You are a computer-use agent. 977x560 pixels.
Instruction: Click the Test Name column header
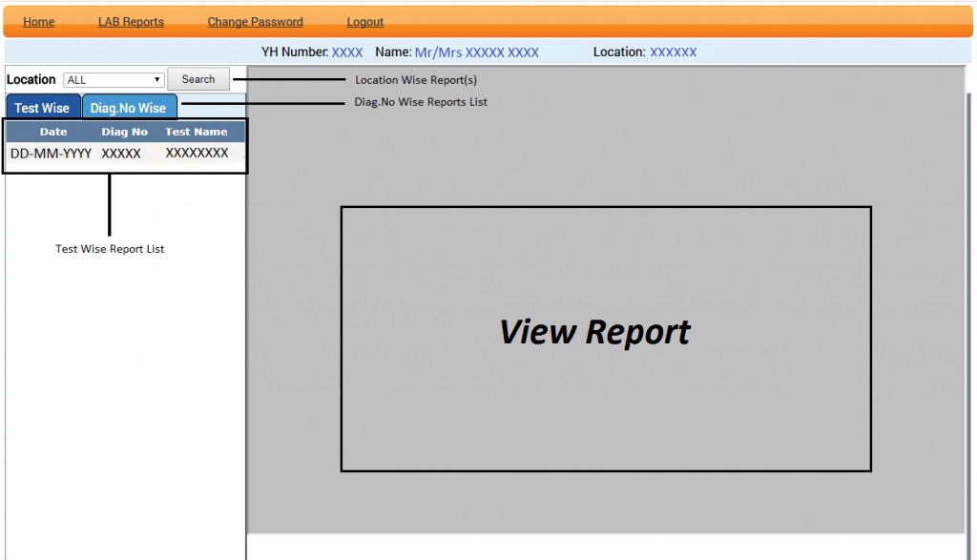point(197,133)
